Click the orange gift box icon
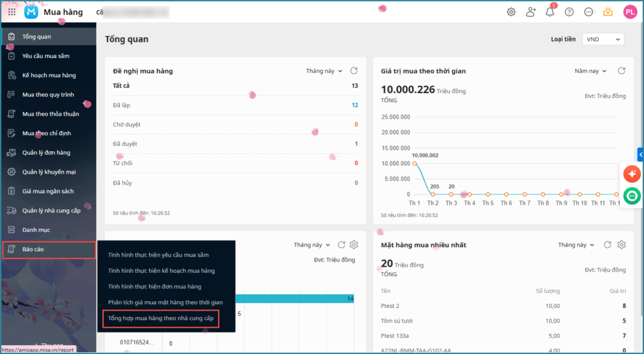 coord(608,12)
